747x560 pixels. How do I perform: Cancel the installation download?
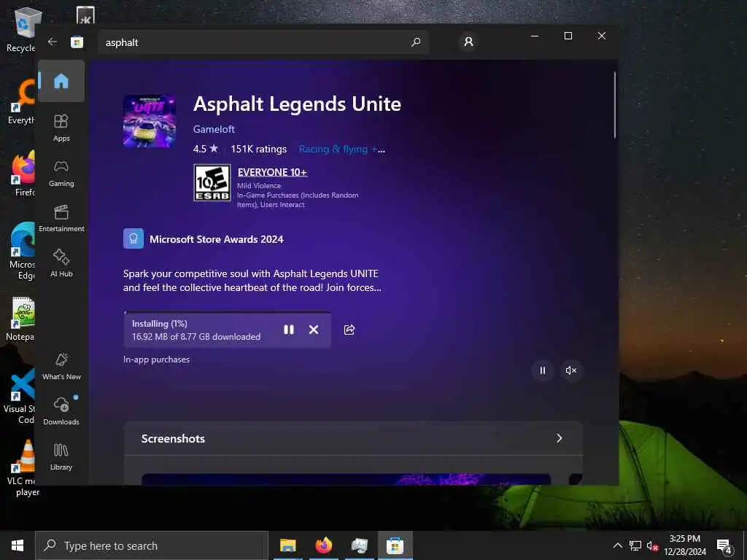tap(314, 330)
